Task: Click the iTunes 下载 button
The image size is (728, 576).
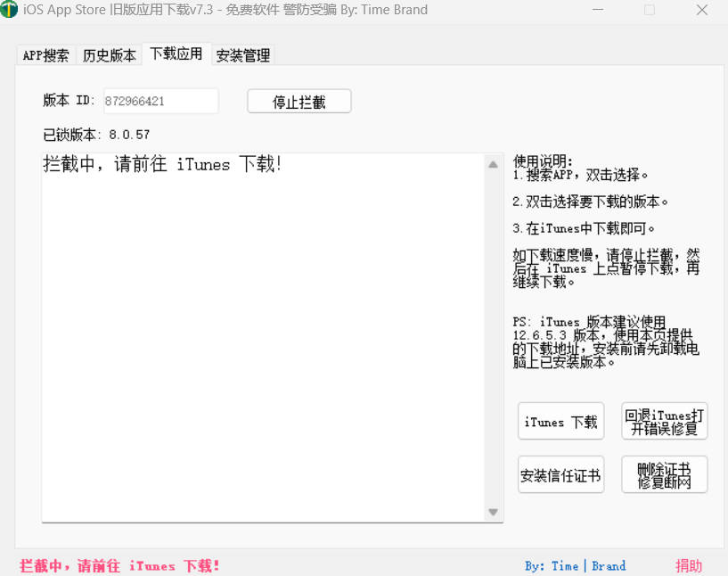Action: [x=560, y=422]
